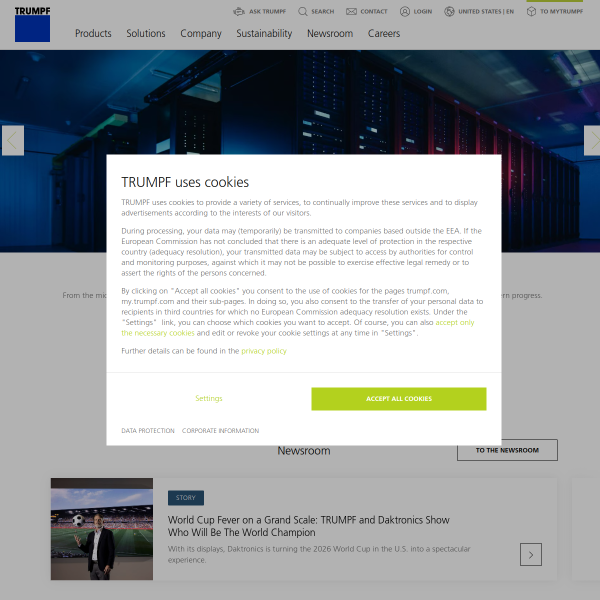Go to next hero slide arrow
The width and height of the screenshot is (600, 600).
(x=592, y=140)
